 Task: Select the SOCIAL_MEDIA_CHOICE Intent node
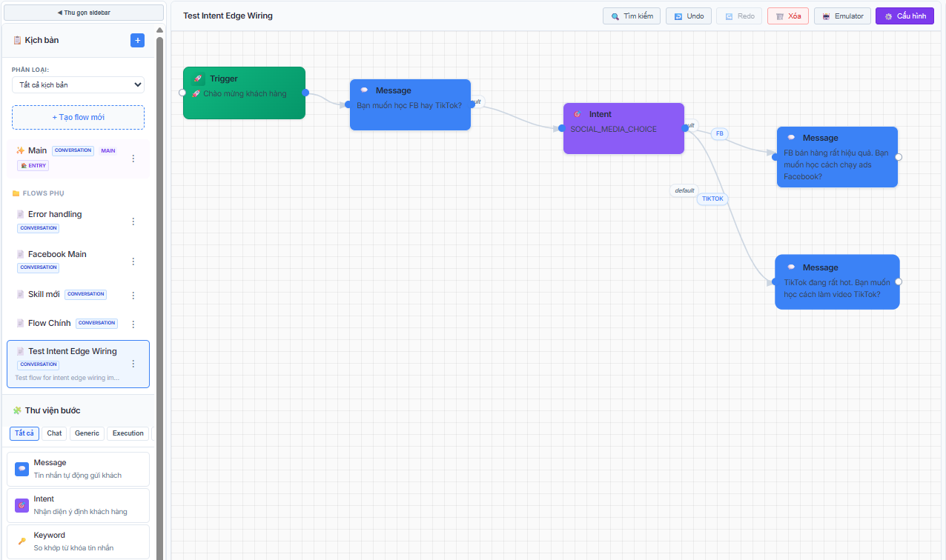point(623,128)
